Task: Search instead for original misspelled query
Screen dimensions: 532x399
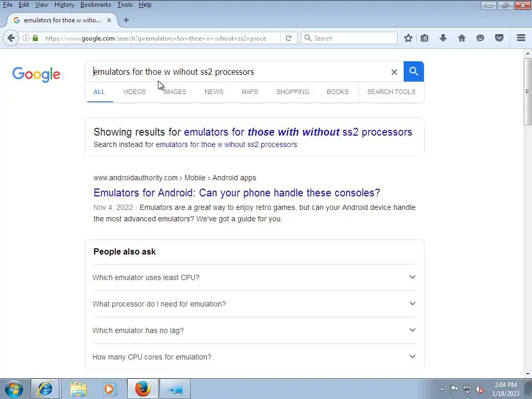Action: tap(227, 144)
